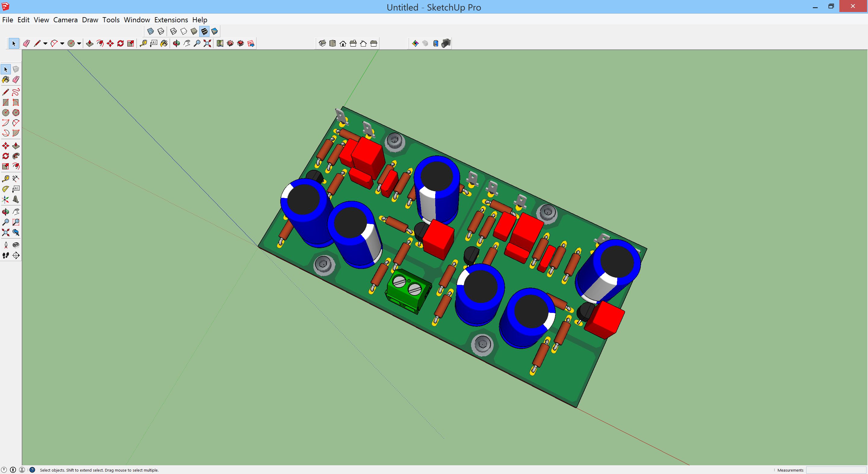The width and height of the screenshot is (868, 474).
Task: Select Section Plane tool in left toolbar
Action: coord(16,255)
